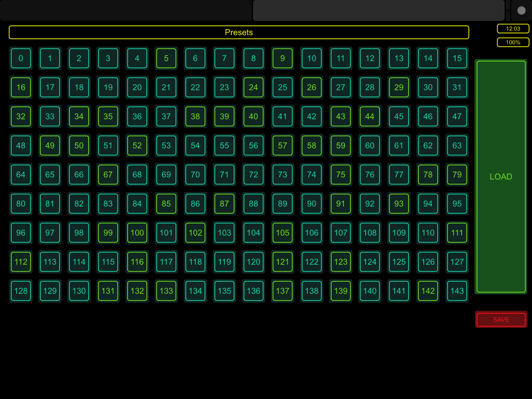This screenshot has height=399, width=532.
Task: Select preset number 87
Action: click(224, 203)
